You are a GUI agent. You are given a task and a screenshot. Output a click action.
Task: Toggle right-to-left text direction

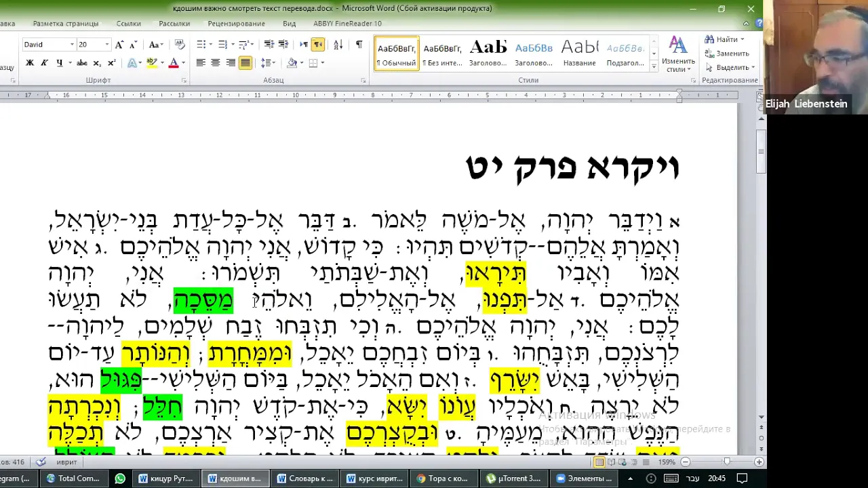[x=318, y=45]
